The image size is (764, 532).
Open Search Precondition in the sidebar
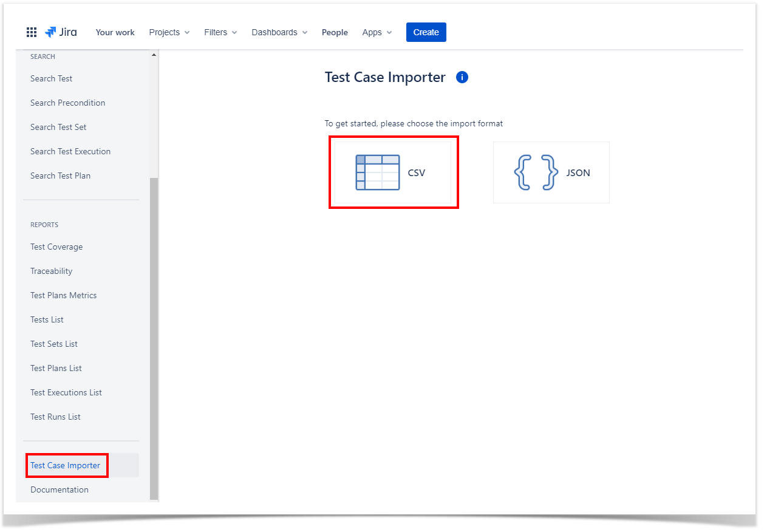[x=68, y=103]
